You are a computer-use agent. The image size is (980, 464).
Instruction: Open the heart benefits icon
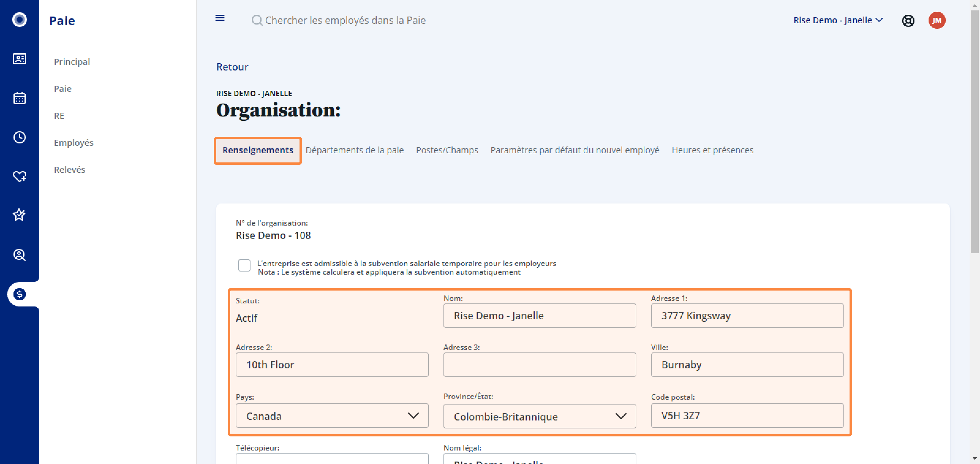19,176
